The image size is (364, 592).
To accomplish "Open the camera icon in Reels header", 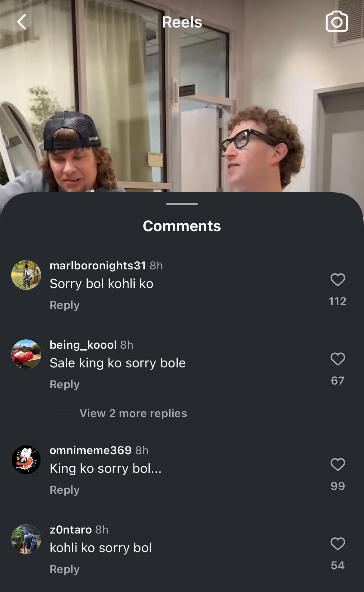I will (x=337, y=22).
